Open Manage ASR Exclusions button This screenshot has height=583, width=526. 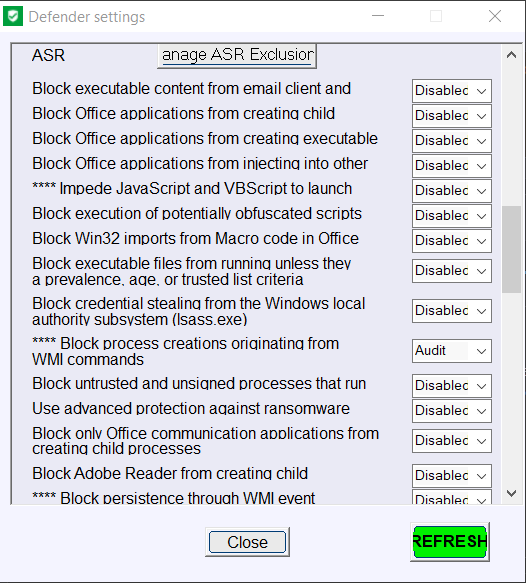(237, 56)
